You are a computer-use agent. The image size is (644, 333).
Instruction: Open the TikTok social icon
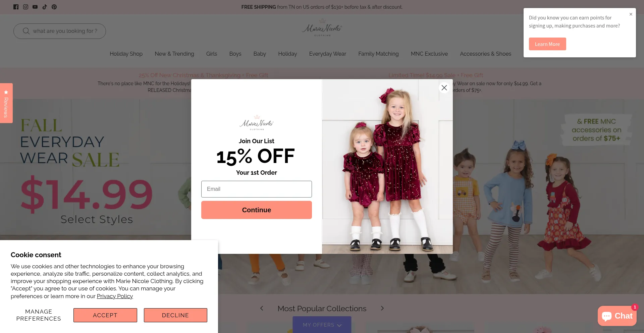pyautogui.click(x=45, y=7)
